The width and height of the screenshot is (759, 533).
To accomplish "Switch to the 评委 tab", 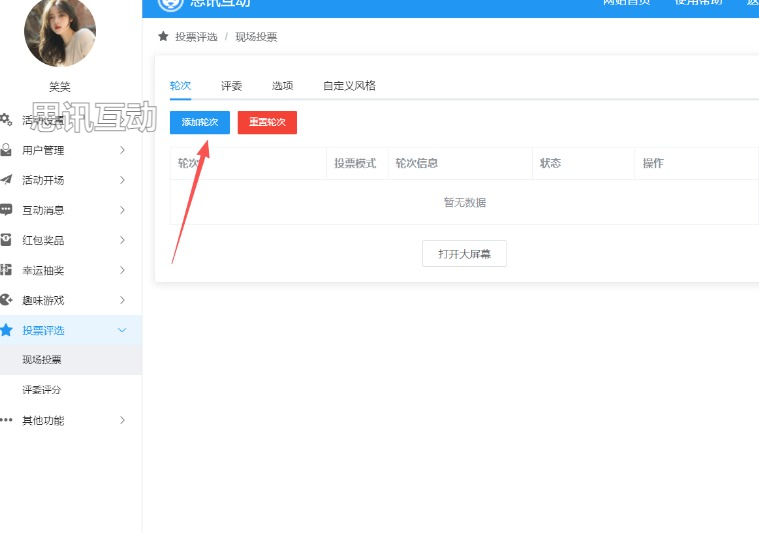I will click(x=231, y=86).
